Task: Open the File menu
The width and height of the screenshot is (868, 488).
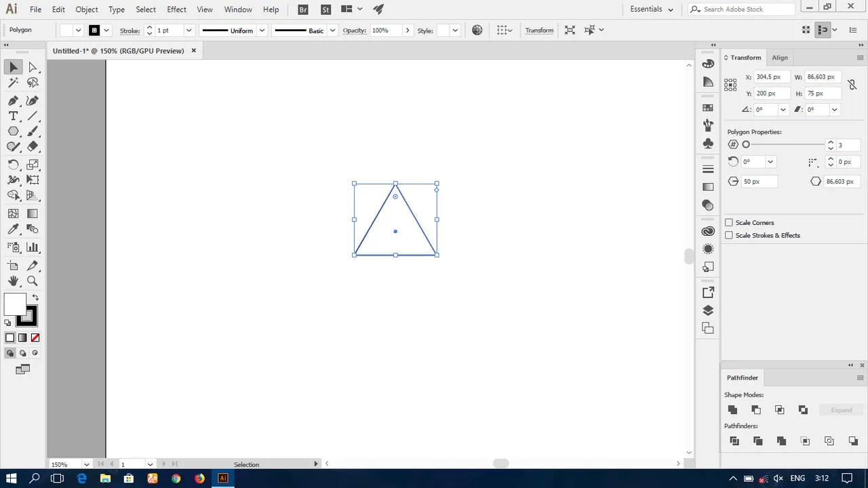Action: pyautogui.click(x=35, y=9)
